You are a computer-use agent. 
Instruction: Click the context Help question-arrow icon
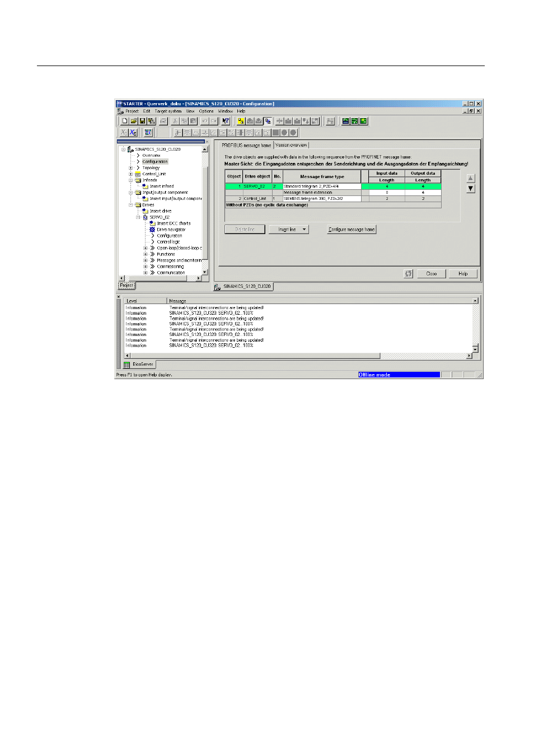pos(226,121)
